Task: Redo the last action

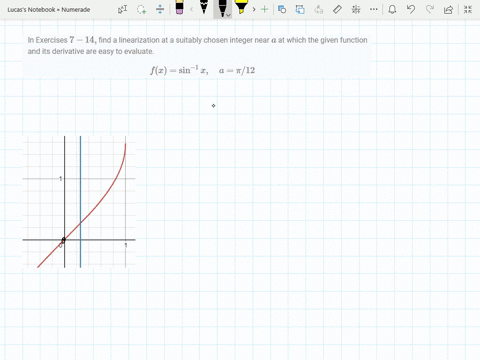Action: pos(430,9)
